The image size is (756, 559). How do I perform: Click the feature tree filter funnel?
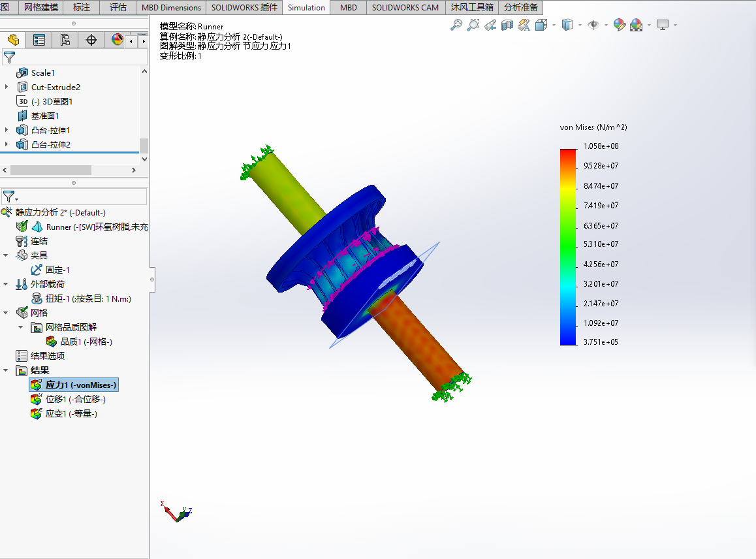(x=9, y=57)
